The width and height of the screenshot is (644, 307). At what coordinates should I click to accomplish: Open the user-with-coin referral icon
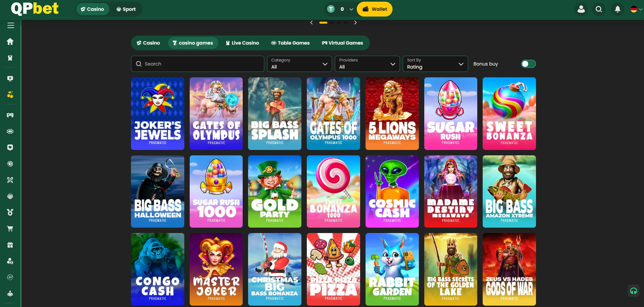(x=10, y=261)
